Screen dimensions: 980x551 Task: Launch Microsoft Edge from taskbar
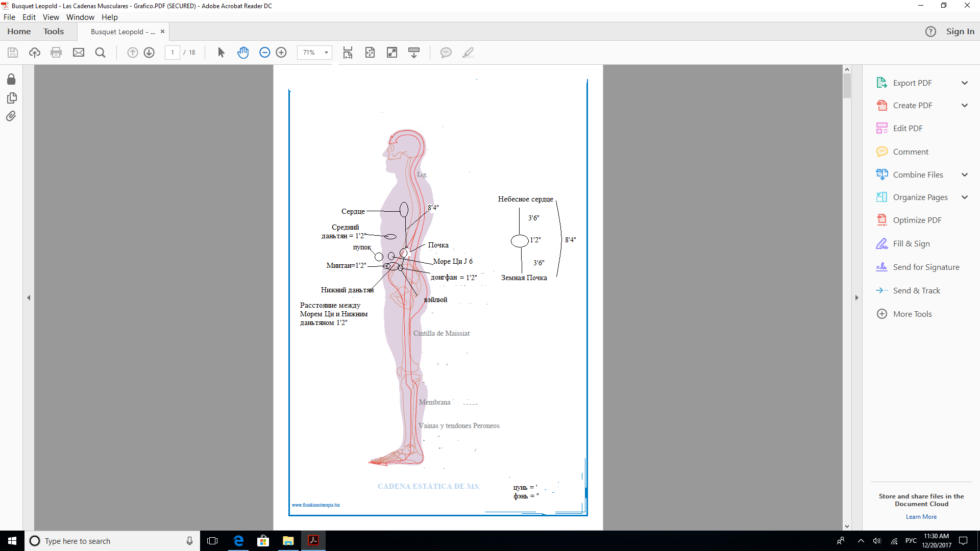[238, 541]
